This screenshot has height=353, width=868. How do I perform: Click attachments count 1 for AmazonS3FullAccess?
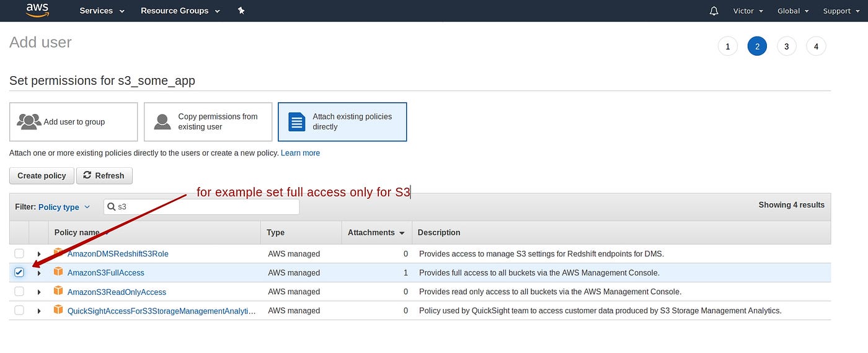pos(405,272)
